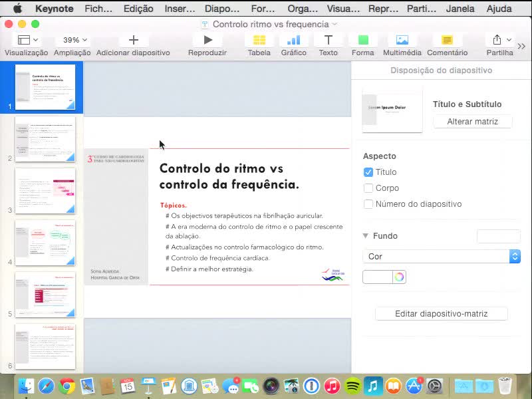
Task: Open the Keynote application menu
Action: click(55, 9)
